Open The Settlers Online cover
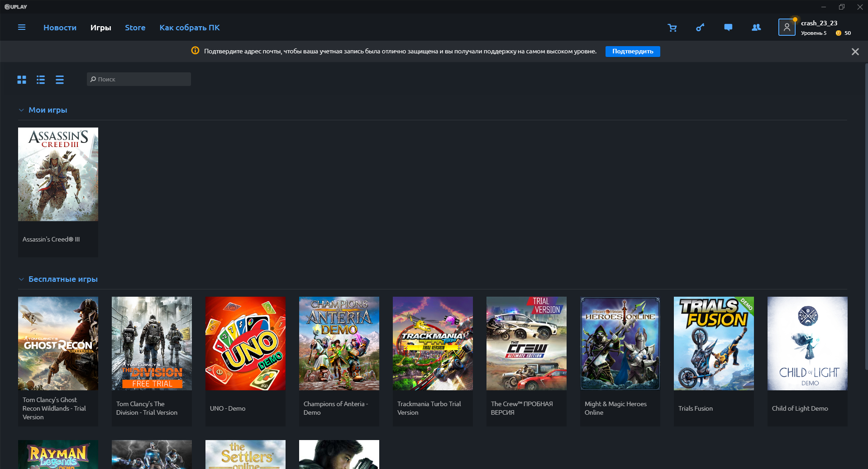Image resolution: width=868 pixels, height=469 pixels. pos(245,455)
